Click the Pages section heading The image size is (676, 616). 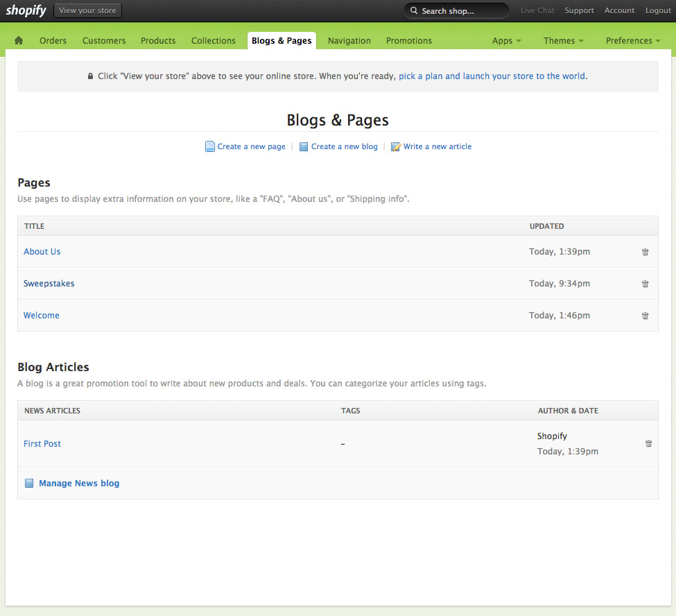click(34, 183)
